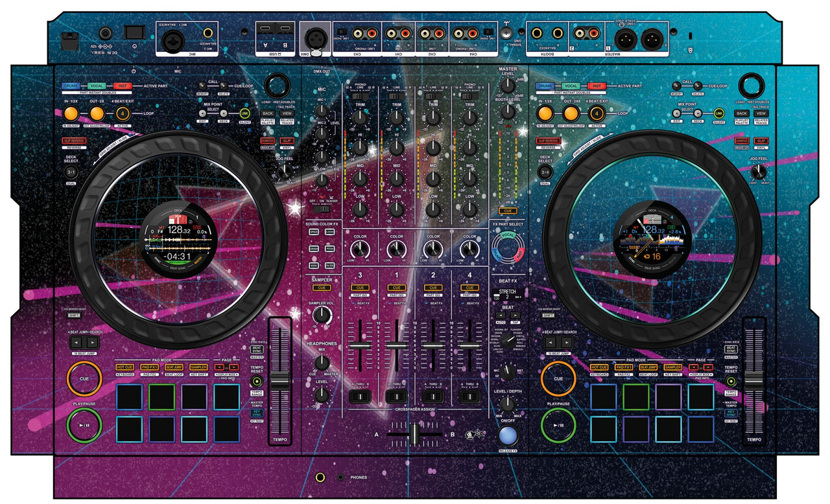830x504 pixels.
Task: Select Sampler pad mode on left deck
Action: click(198, 367)
